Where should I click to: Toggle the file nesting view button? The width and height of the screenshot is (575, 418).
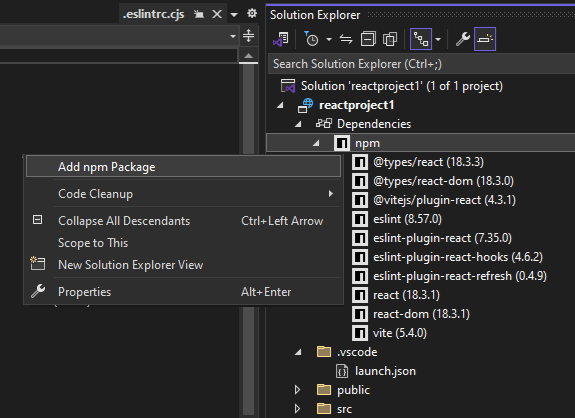coord(421,39)
